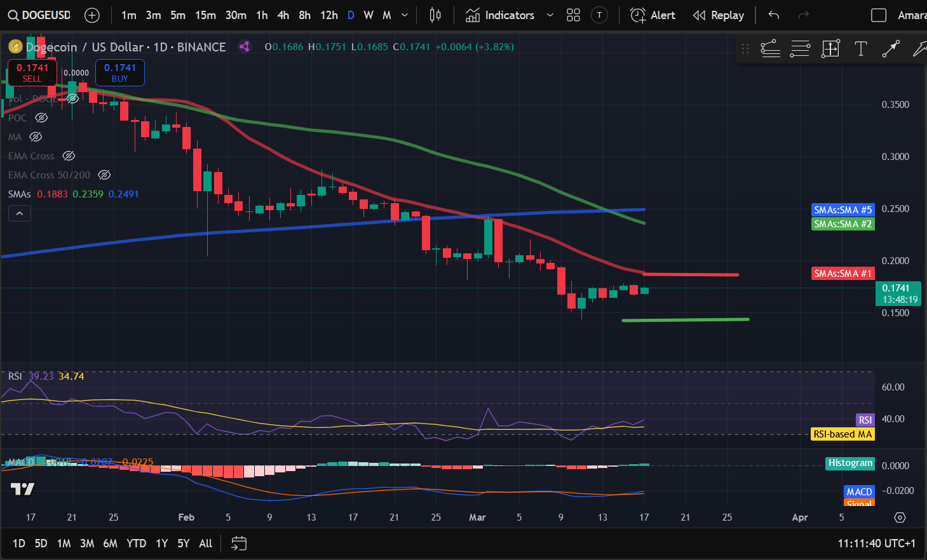Image resolution: width=927 pixels, height=560 pixels.
Task: Select the RSI indicator legend title
Action: [x=15, y=376]
